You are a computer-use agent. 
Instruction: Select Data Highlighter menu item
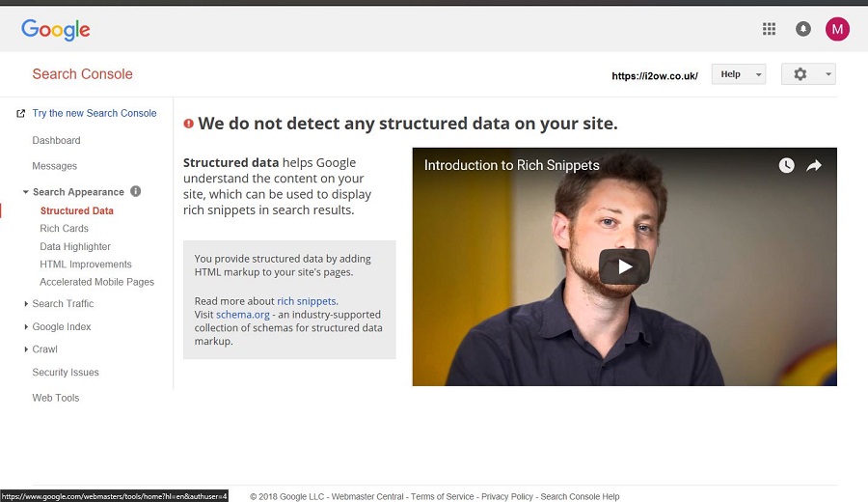click(x=75, y=246)
